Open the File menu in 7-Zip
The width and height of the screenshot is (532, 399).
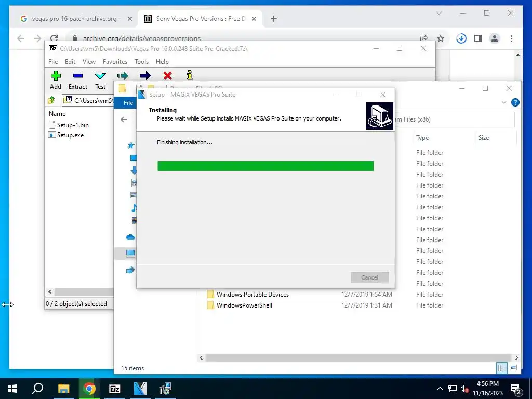point(53,62)
